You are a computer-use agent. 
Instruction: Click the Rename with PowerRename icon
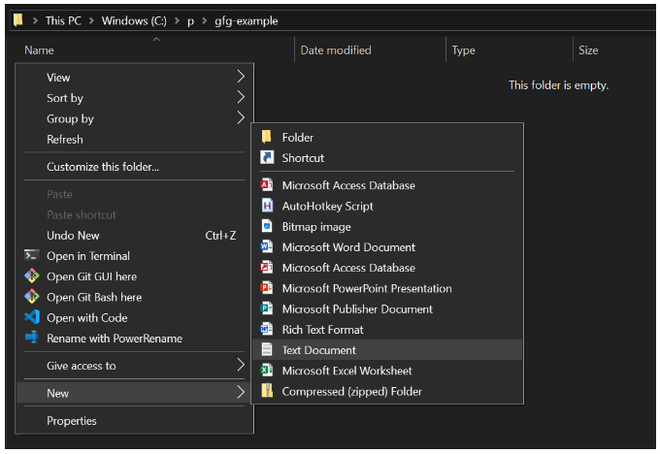click(30, 338)
